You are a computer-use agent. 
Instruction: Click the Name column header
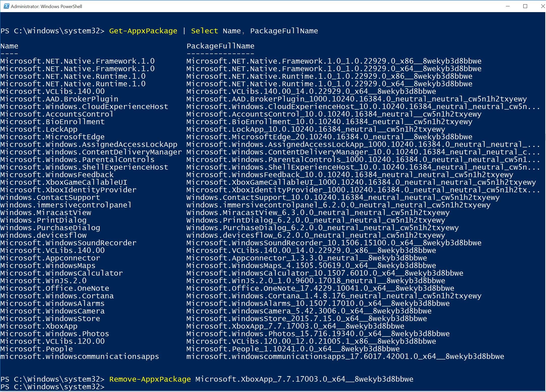click(x=9, y=46)
